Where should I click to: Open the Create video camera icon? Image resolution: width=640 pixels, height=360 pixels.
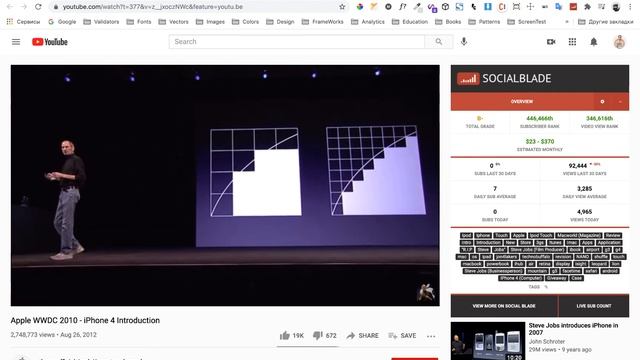click(x=551, y=42)
